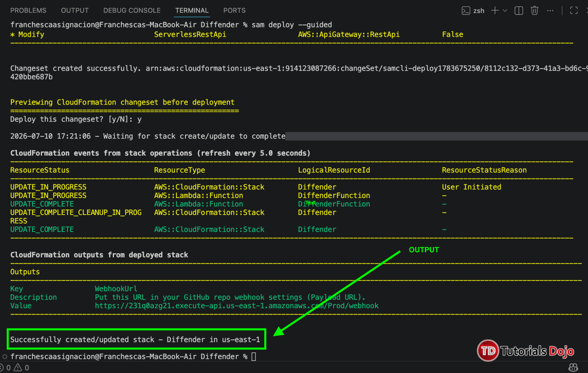Screen dimensions: 588x373
Task: Click the ResourceType column header
Action: click(179, 170)
